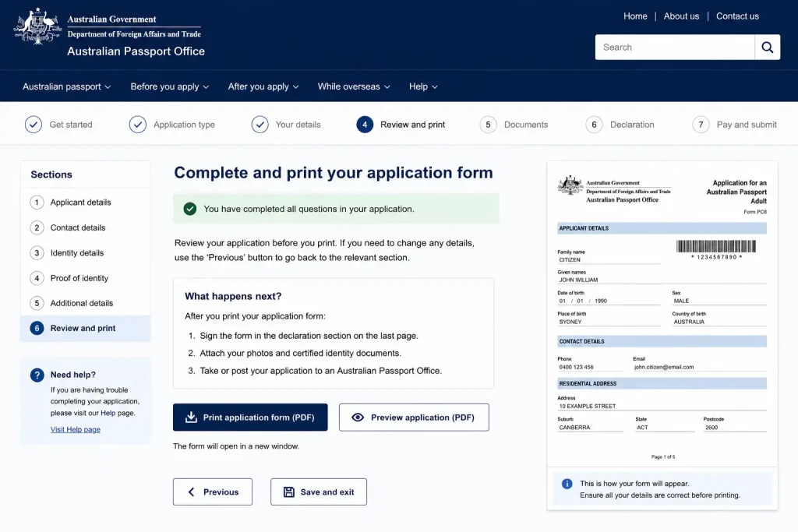798x532 pixels.
Task: Click the 'Need help?' heading text
Action: pyautogui.click(x=72, y=375)
